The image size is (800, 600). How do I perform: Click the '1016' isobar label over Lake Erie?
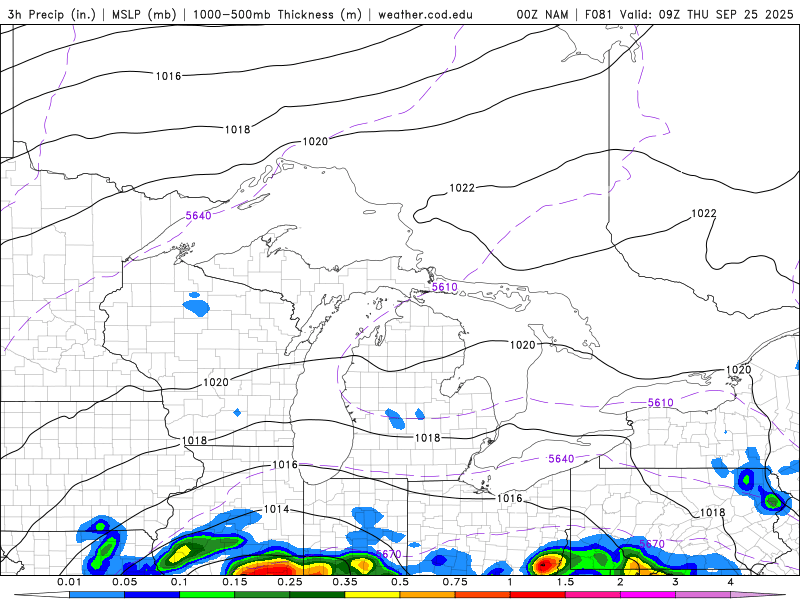coord(509,498)
